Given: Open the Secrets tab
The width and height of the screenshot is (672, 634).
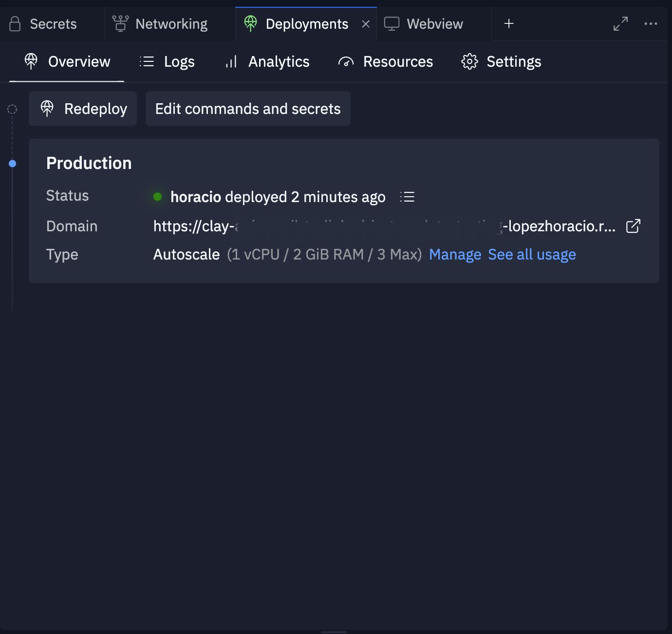Looking at the screenshot, I should pos(44,24).
